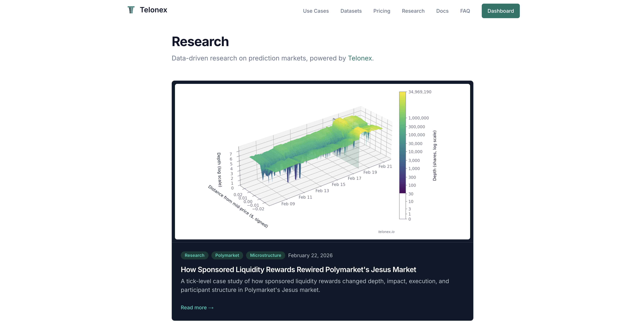Click the Research page heading

point(200,41)
